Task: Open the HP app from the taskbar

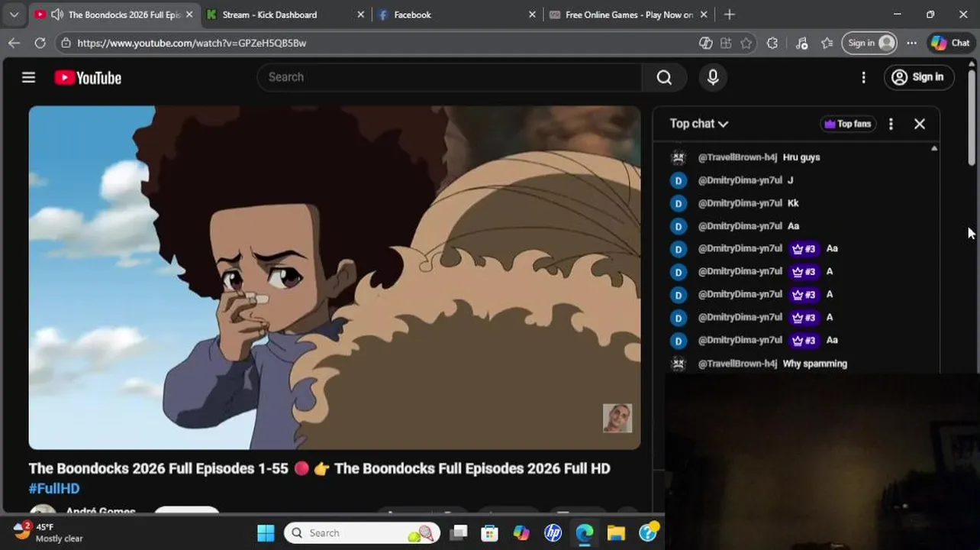Action: coord(553,533)
